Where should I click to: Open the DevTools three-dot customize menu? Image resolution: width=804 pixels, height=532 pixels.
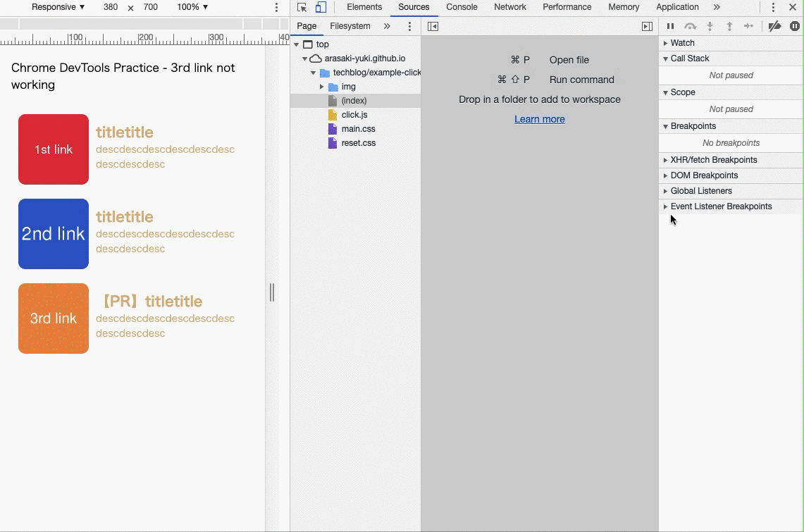click(773, 8)
